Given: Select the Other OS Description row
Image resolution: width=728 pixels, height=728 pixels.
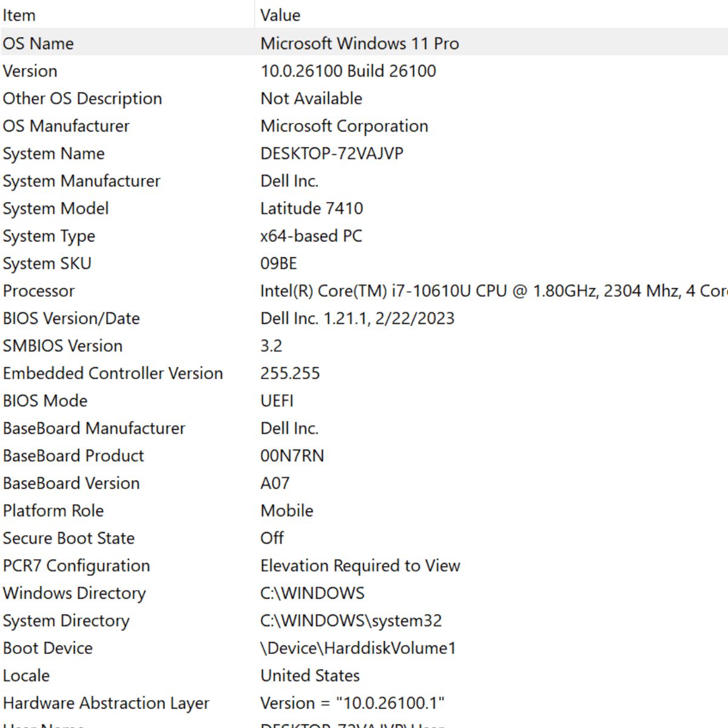Looking at the screenshot, I should [364, 98].
